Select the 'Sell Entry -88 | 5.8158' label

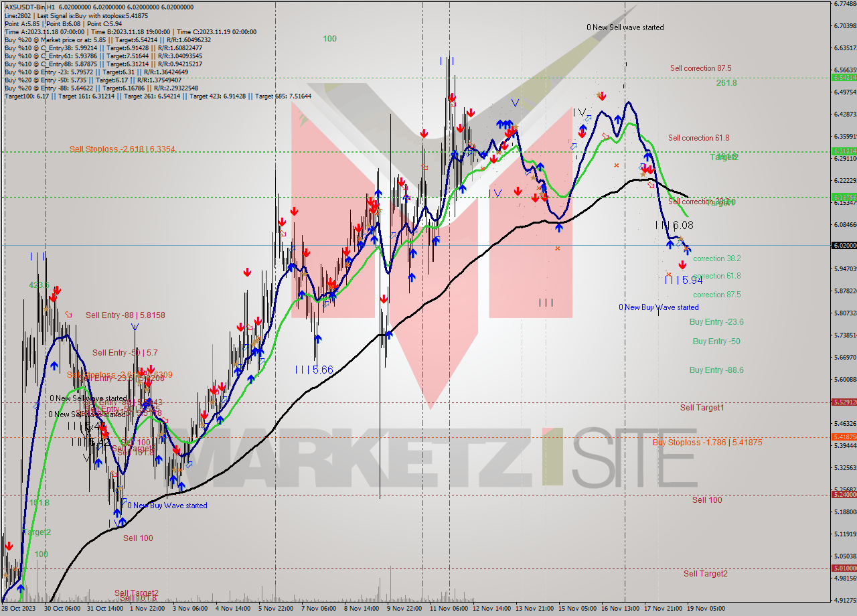pos(125,315)
